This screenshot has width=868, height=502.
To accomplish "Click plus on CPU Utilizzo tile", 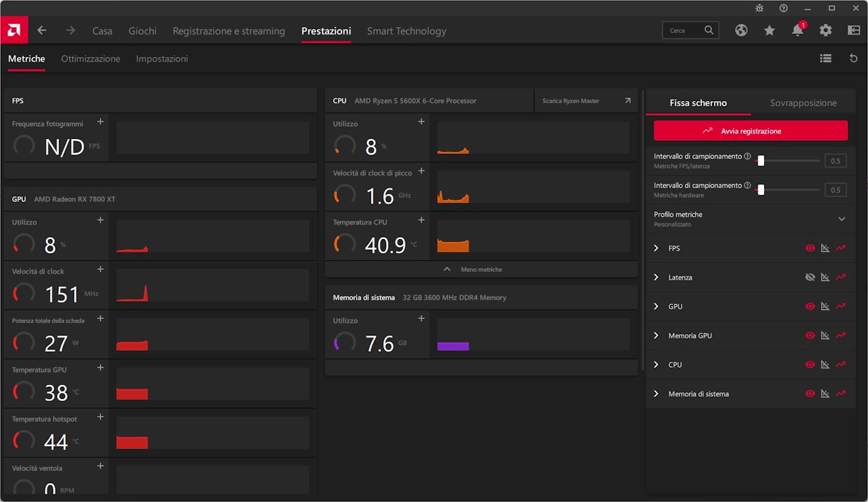I will [421, 122].
